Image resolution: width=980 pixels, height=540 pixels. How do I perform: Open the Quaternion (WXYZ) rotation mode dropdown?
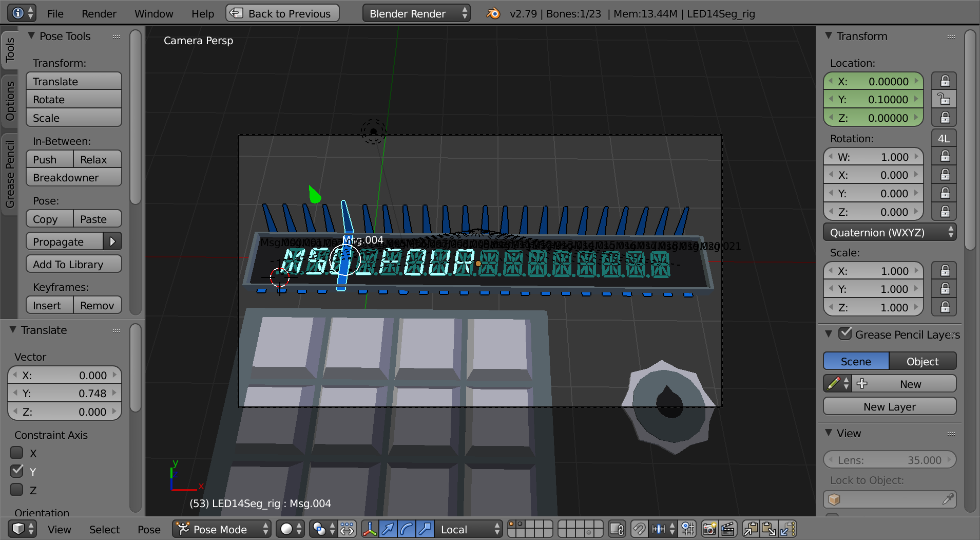tap(889, 232)
